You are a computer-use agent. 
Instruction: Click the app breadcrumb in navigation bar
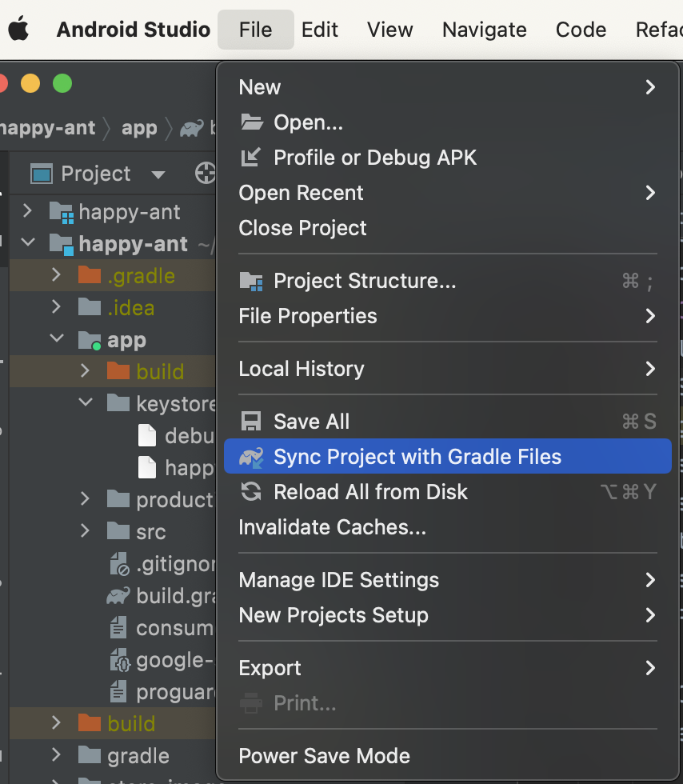coord(139,128)
